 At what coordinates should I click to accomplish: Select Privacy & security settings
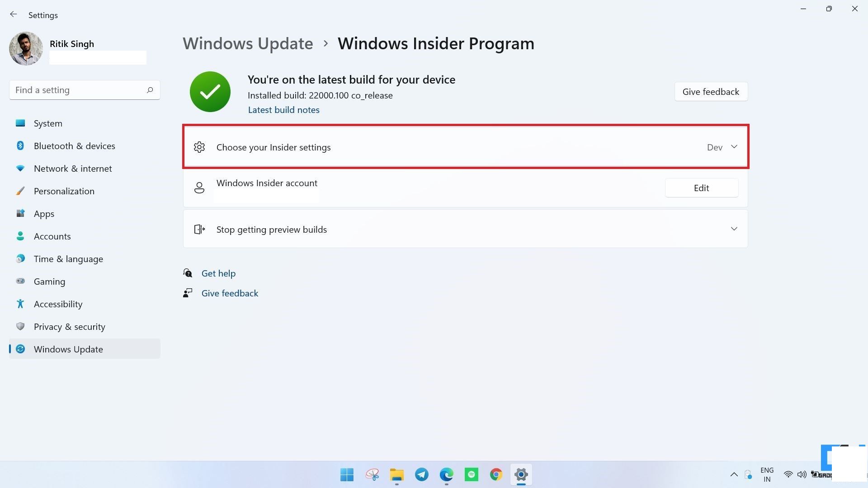pos(69,327)
